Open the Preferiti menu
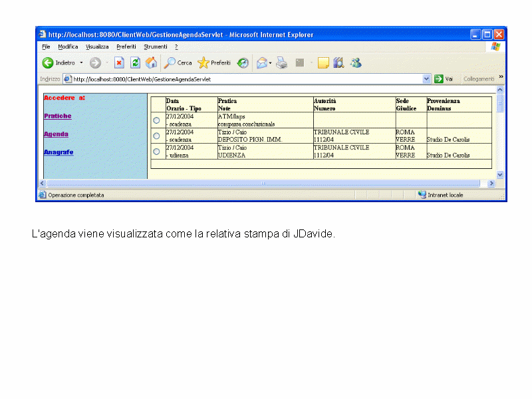The height and width of the screenshot is (399, 532). tap(126, 47)
